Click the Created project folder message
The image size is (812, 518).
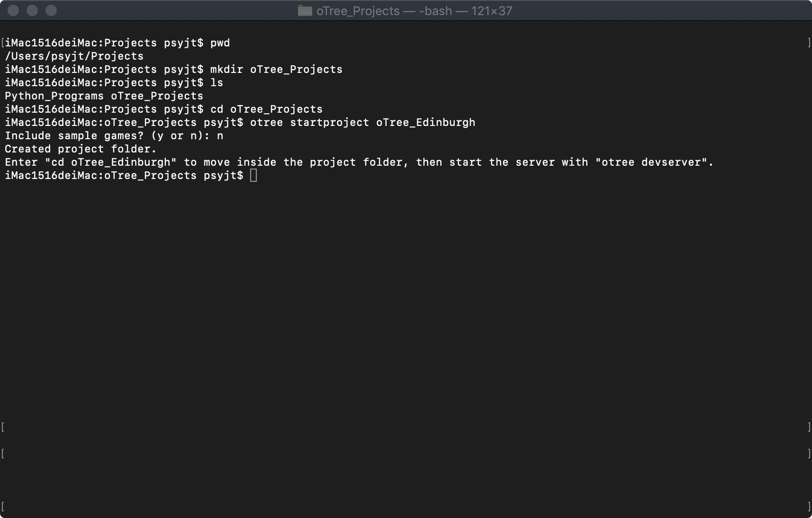[x=80, y=149]
